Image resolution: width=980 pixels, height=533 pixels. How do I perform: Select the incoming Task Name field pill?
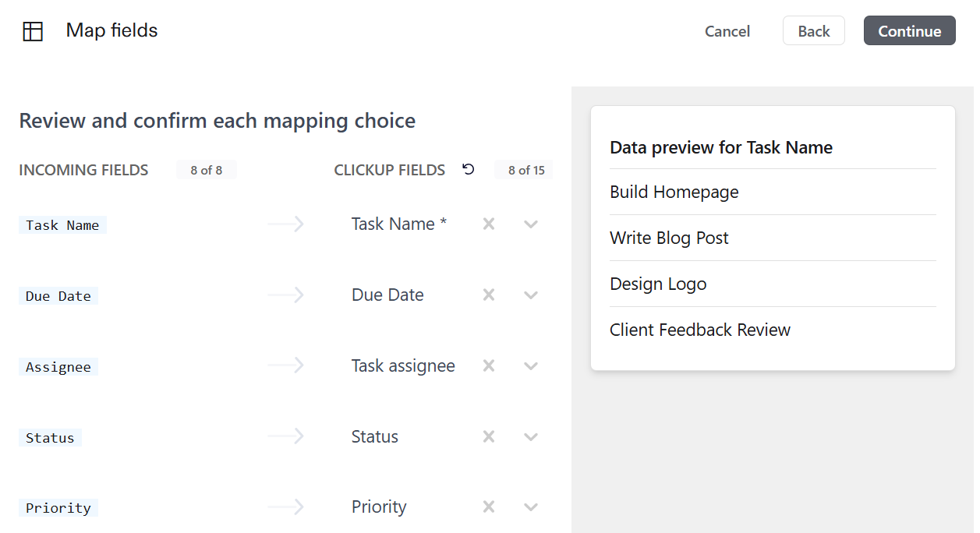(62, 224)
